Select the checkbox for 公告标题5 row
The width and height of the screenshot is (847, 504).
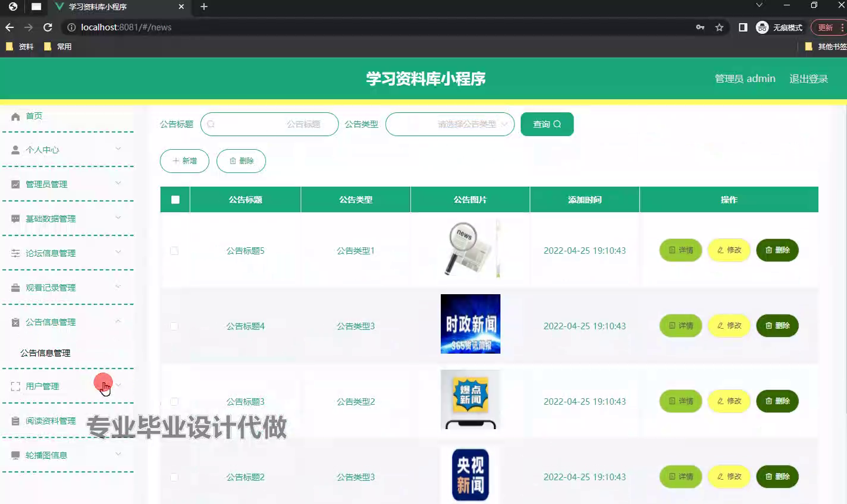(x=174, y=251)
